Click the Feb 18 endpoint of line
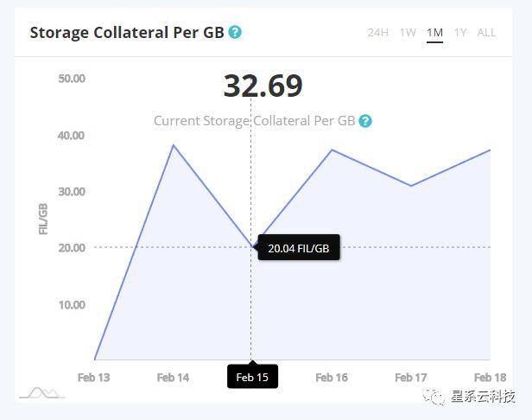Viewport: 532px width, 420px height. pyautogui.click(x=490, y=150)
